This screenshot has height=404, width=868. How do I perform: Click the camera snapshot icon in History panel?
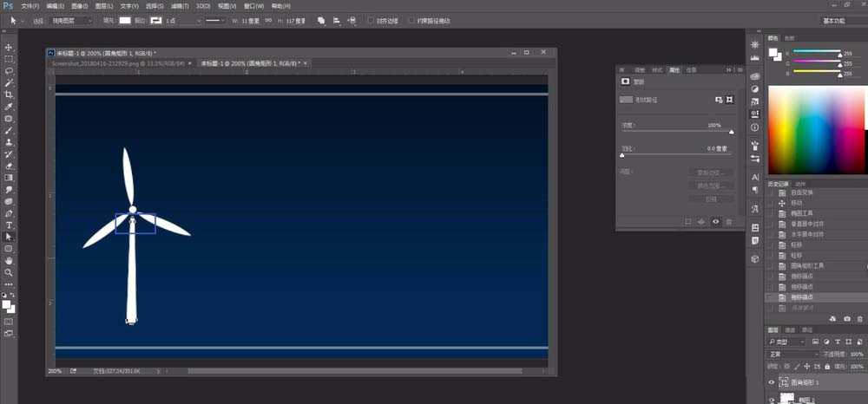point(847,319)
